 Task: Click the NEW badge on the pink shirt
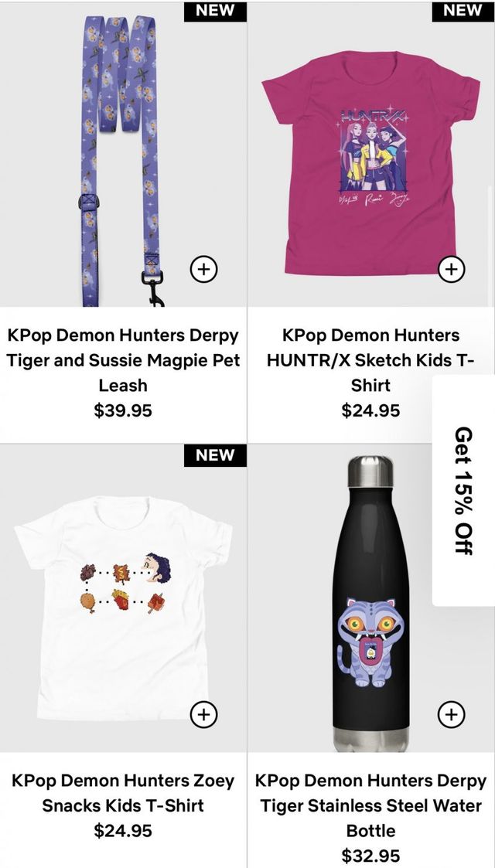tap(463, 11)
